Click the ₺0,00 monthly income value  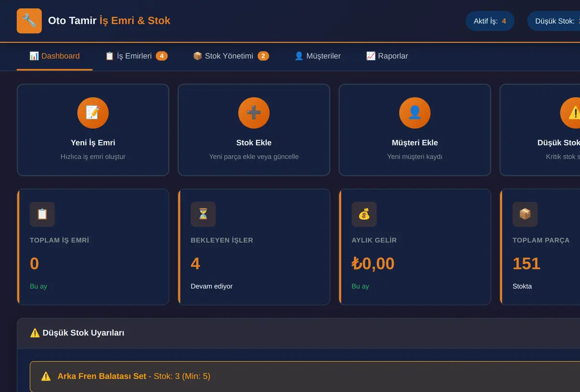(373, 263)
